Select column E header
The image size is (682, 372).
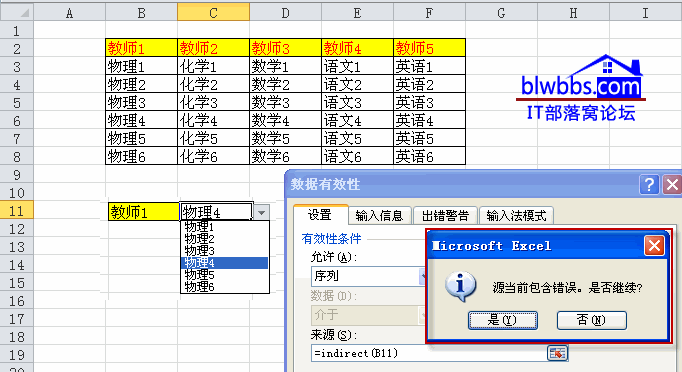(x=357, y=13)
